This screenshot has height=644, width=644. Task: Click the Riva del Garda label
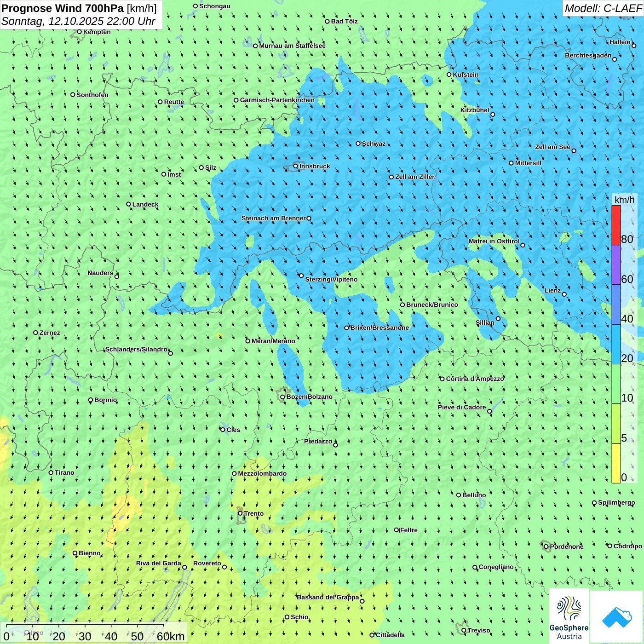click(x=159, y=563)
